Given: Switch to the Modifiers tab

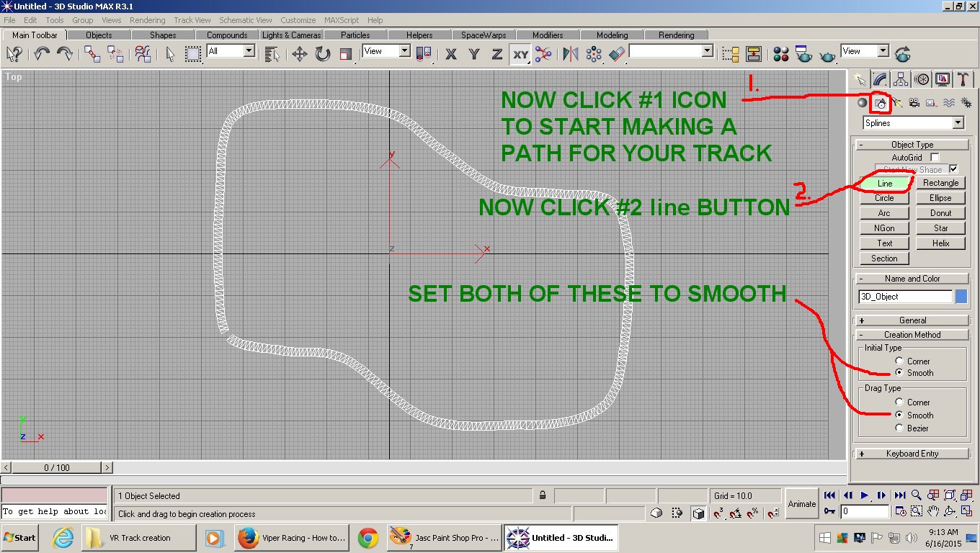Looking at the screenshot, I should (548, 35).
